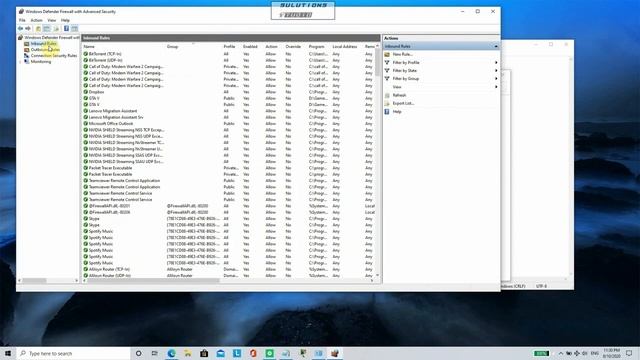The width and height of the screenshot is (640, 360).
Task: Open the View menu
Action: click(x=51, y=20)
